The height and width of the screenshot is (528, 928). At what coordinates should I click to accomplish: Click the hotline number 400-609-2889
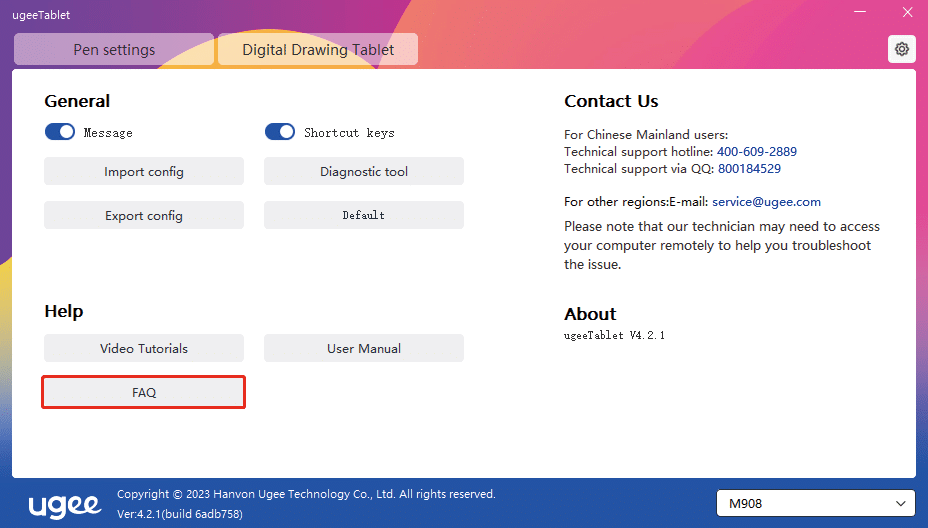[x=756, y=152]
